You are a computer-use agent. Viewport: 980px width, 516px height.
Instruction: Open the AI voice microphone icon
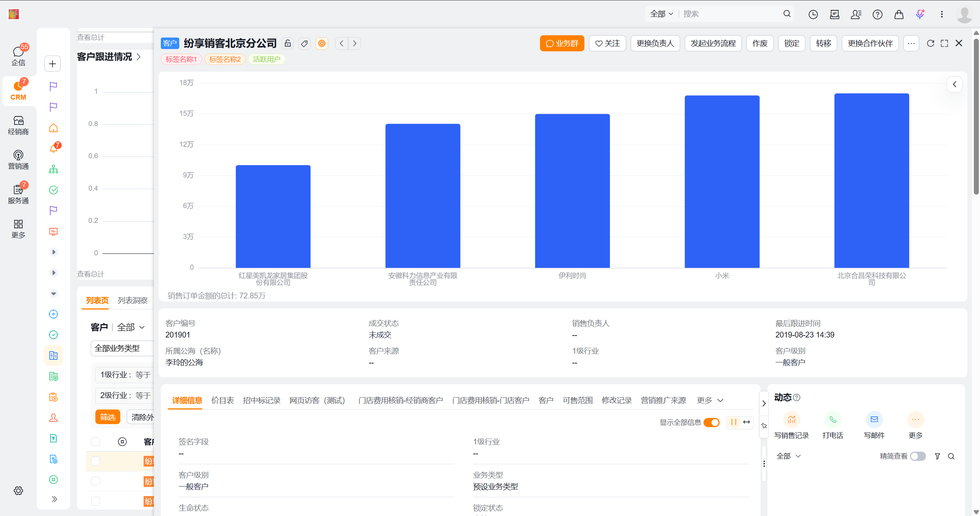pyautogui.click(x=920, y=14)
